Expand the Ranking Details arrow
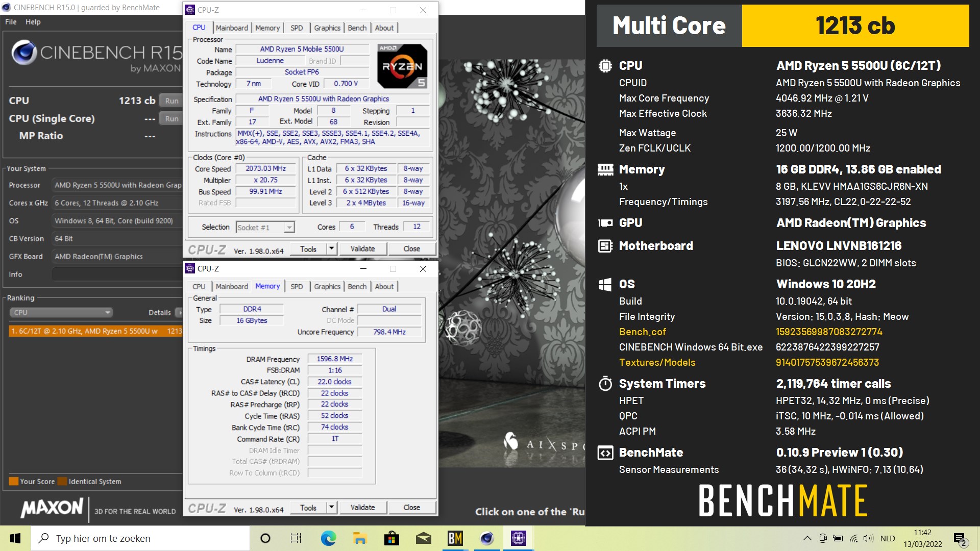 click(x=179, y=312)
